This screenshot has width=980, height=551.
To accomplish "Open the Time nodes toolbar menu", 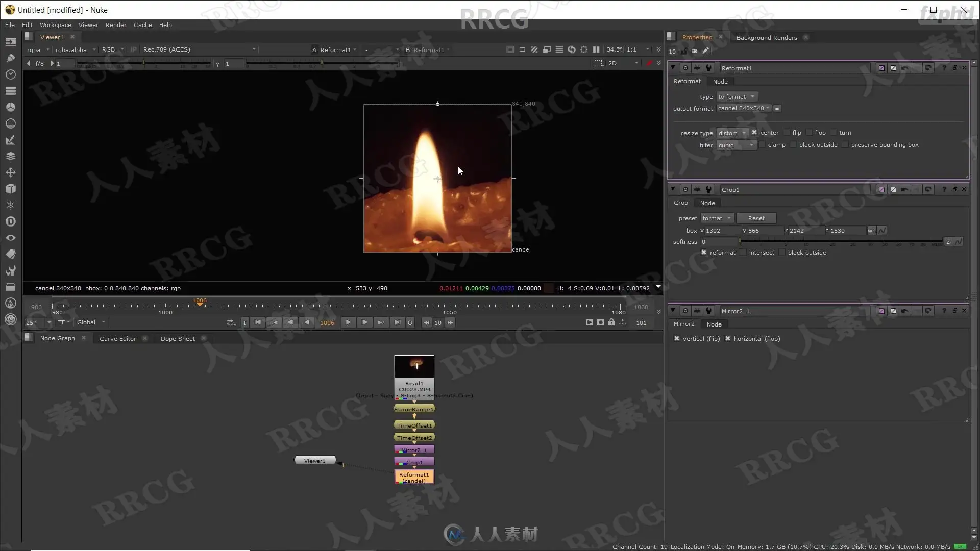I will click(10, 74).
